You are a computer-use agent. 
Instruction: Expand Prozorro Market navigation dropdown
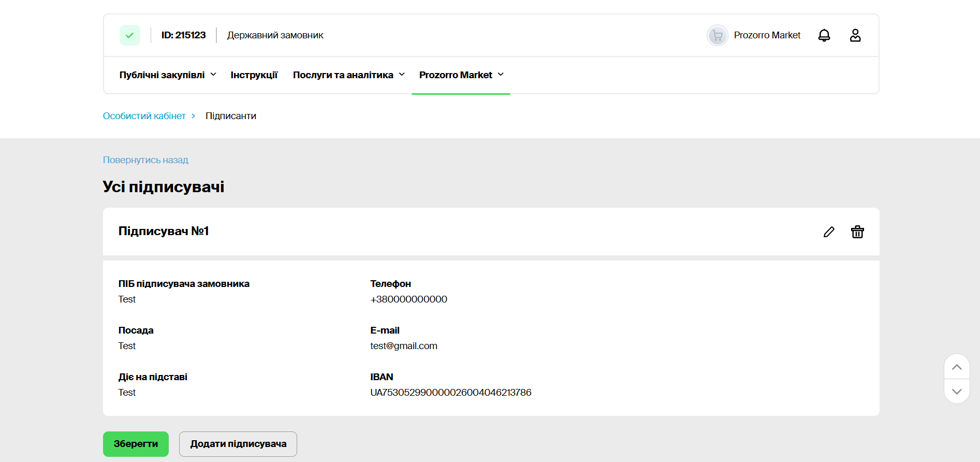click(461, 75)
